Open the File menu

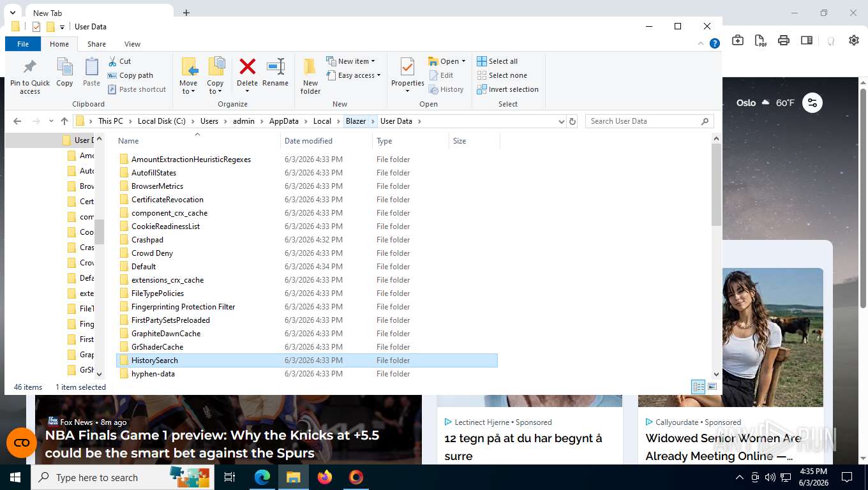23,44
